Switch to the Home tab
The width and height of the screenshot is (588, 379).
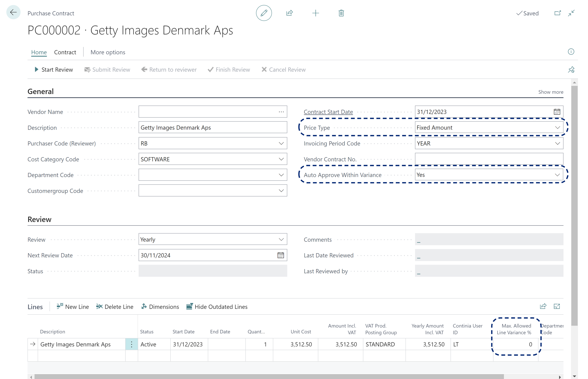coord(39,52)
